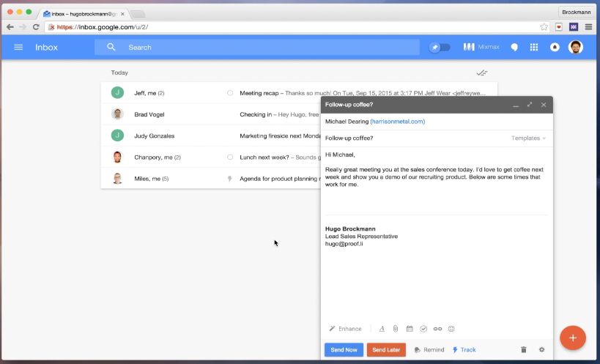Discard draft with the trash icon
Screen dimensions: 600x364
[x=523, y=350]
